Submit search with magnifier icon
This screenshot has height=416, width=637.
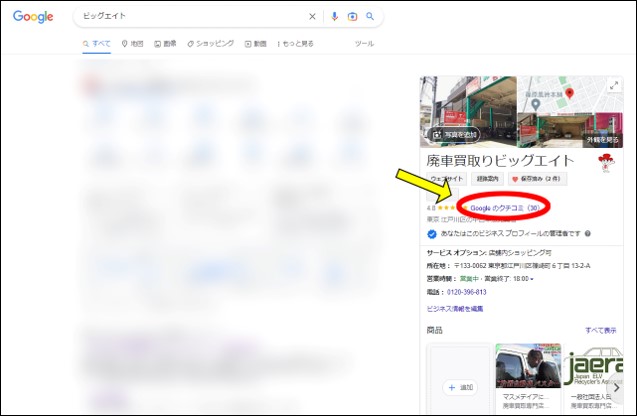pos(370,16)
